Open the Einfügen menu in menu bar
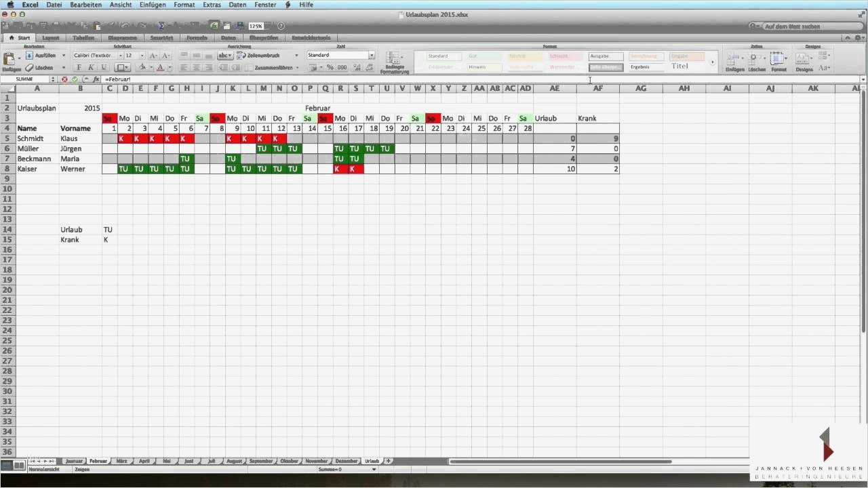This screenshot has width=868, height=488. [x=151, y=5]
